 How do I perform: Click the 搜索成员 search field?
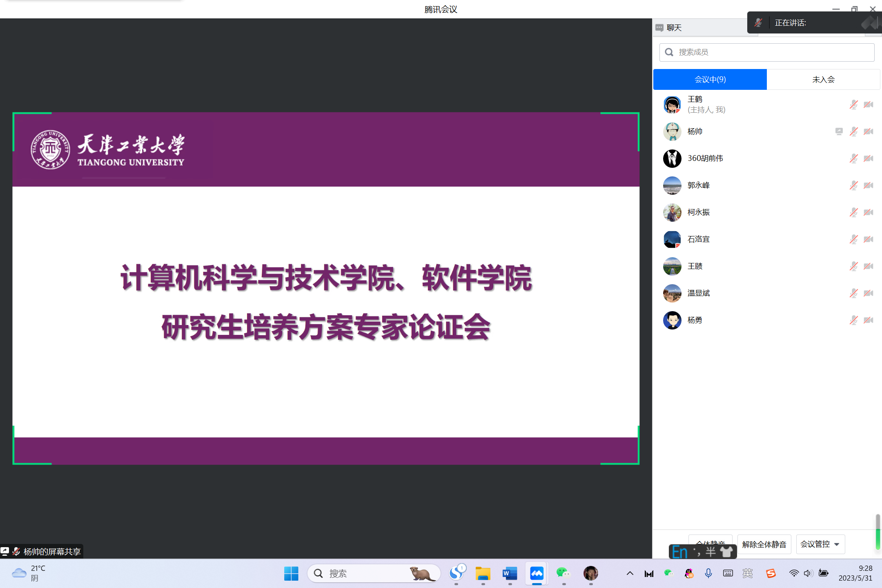click(767, 52)
